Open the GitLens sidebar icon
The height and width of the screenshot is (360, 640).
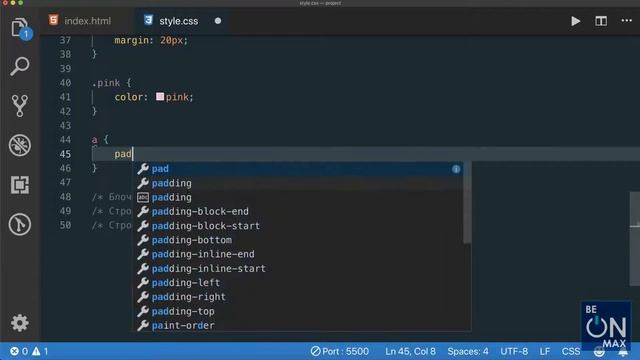[20, 224]
